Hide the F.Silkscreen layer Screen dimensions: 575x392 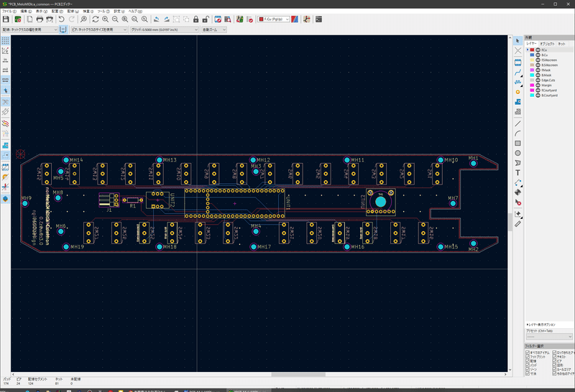538,60
